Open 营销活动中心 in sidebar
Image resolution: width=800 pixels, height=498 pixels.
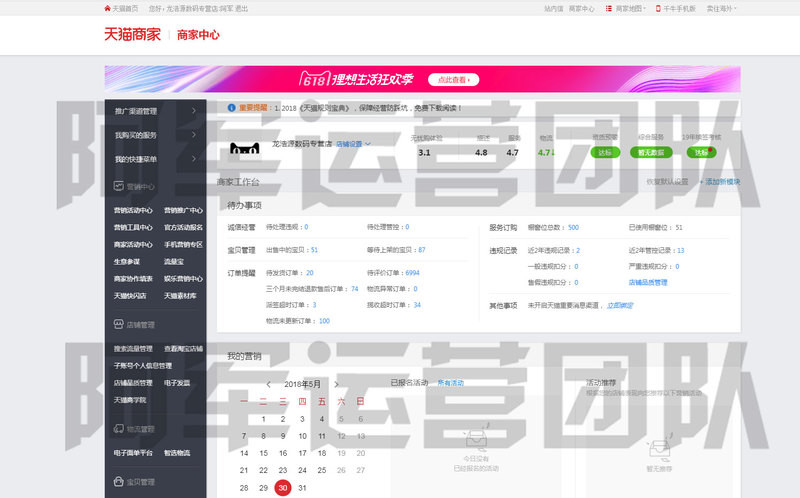[x=133, y=210]
